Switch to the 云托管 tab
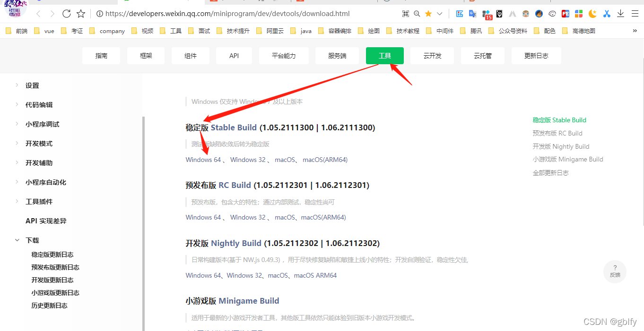This screenshot has width=644, height=331. coord(483,56)
